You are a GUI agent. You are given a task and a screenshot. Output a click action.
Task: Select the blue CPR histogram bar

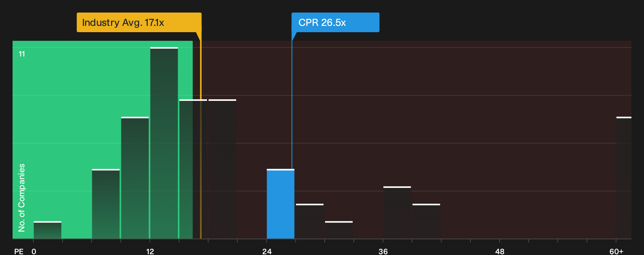(x=280, y=204)
